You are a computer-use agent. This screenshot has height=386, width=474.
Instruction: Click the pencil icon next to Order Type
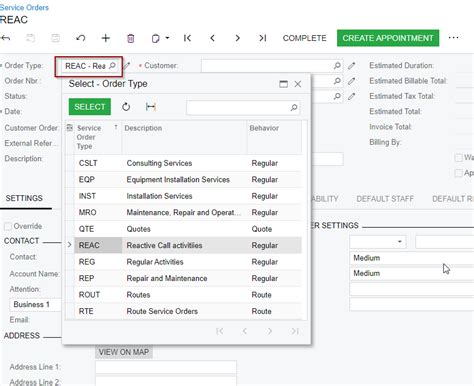coord(127,66)
